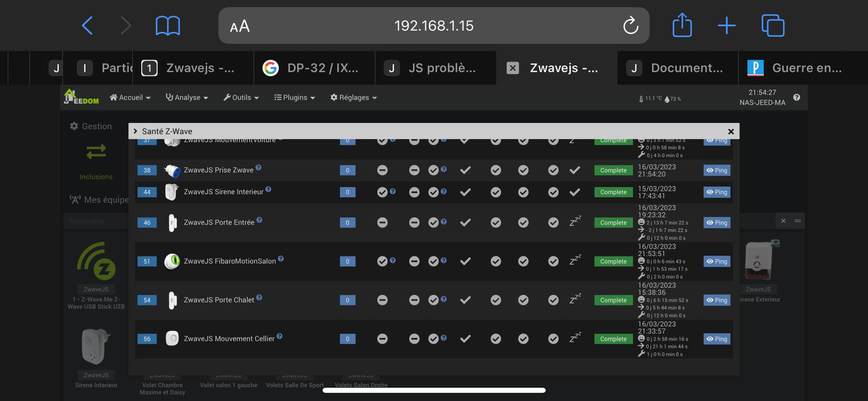Open the help question mark icon
The image size is (868, 401).
click(x=797, y=97)
